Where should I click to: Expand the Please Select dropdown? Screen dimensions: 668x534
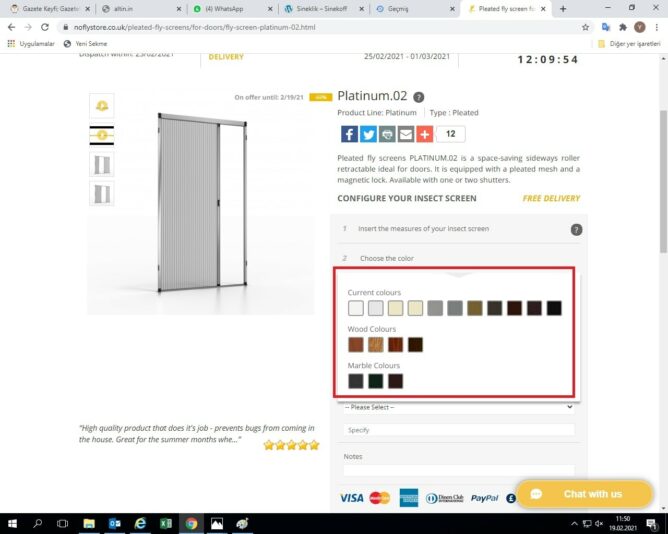tap(458, 407)
